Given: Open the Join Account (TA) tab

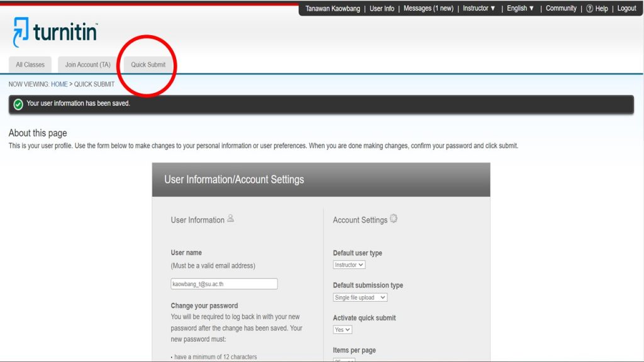Looking at the screenshot, I should point(87,65).
